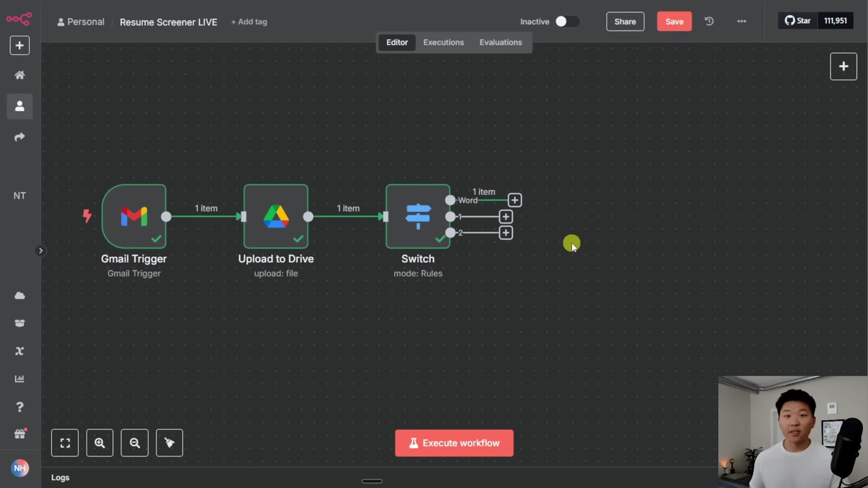
Task: Open the add node panel plus button
Action: [x=843, y=66]
